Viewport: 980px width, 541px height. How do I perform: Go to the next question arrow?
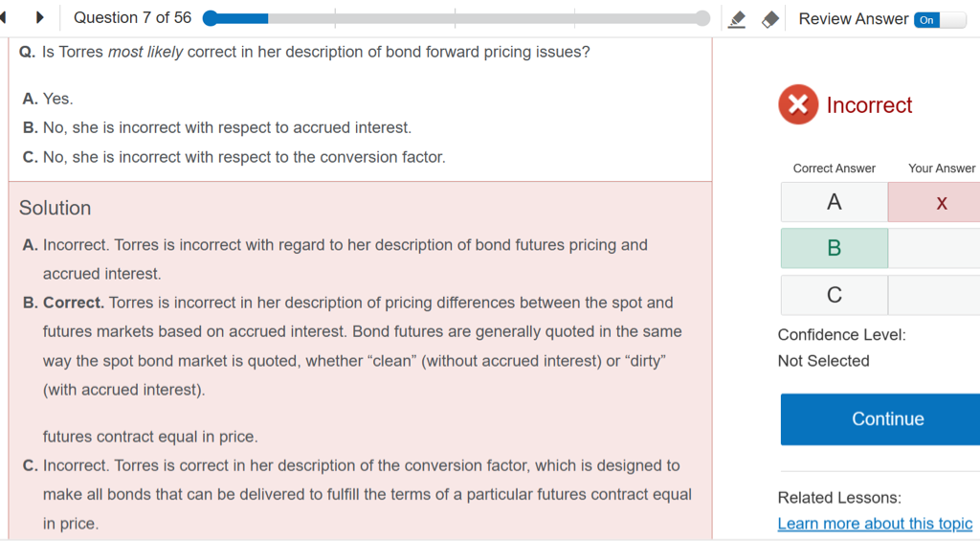(40, 18)
